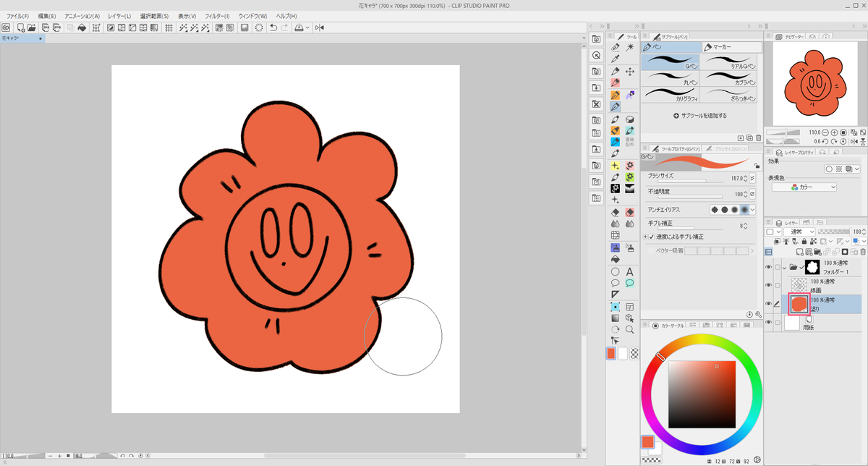Click the 花キャラ canvas document tab

[x=22, y=38]
